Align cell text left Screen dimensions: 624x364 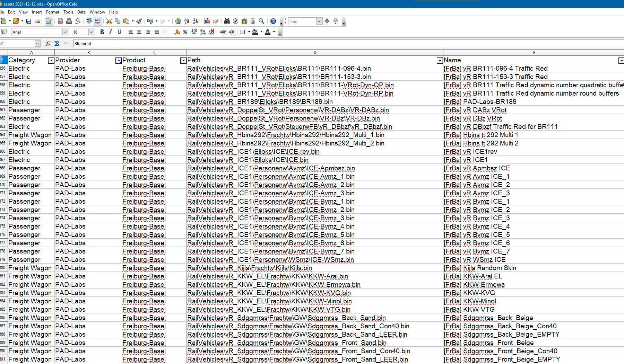point(131,32)
